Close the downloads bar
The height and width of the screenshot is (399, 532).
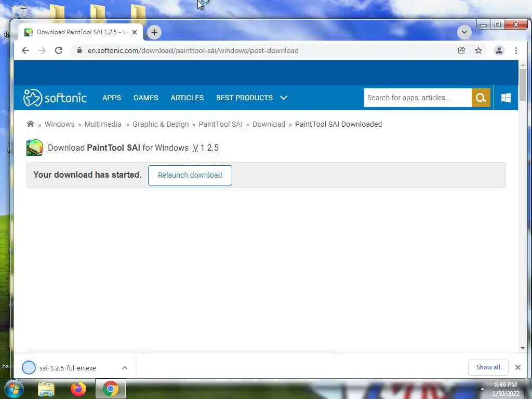518,367
